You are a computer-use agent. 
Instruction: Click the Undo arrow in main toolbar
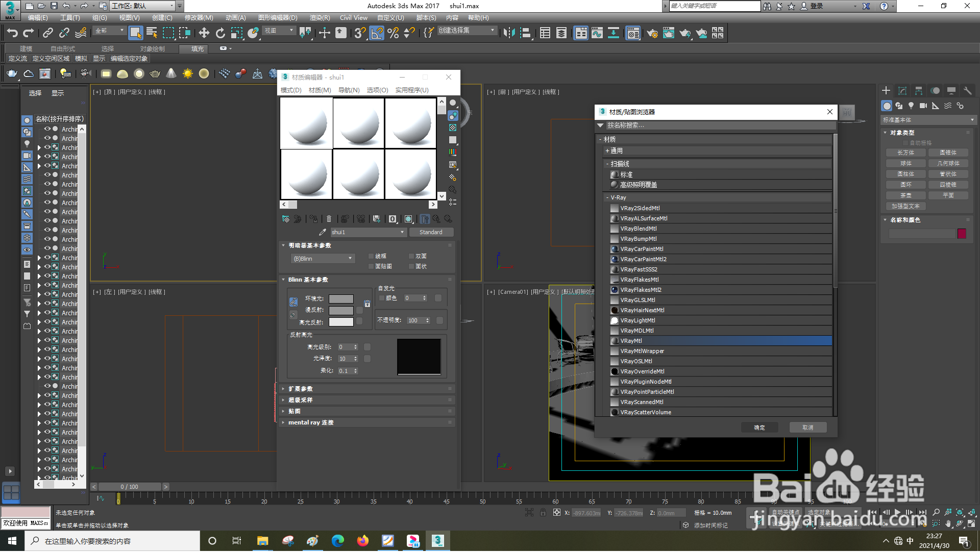pyautogui.click(x=12, y=33)
